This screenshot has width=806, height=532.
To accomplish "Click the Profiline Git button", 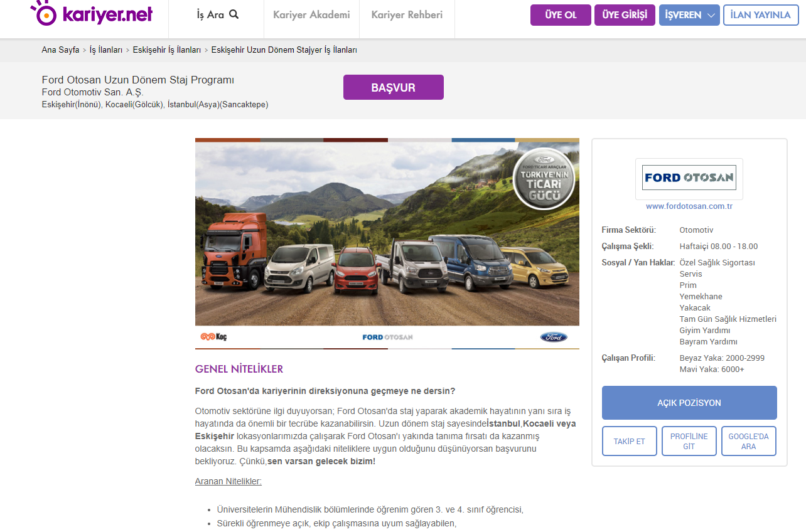I will tap(689, 441).
